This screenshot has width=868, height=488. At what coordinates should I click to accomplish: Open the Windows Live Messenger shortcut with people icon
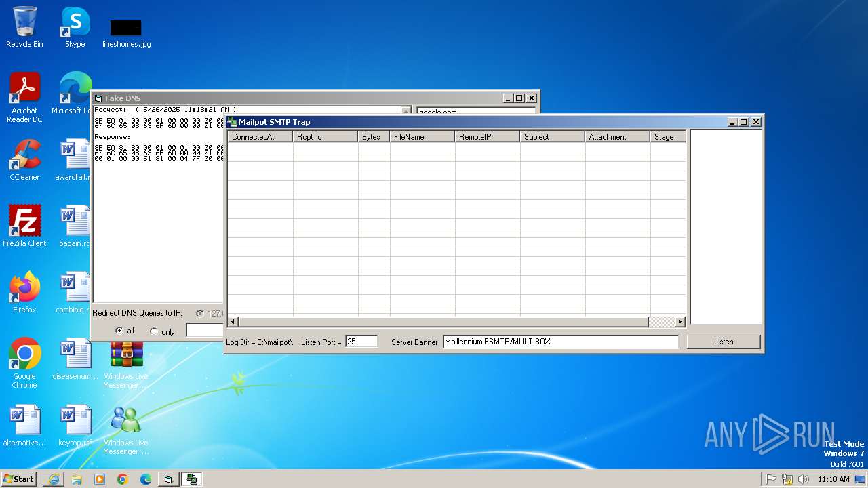coord(126,430)
